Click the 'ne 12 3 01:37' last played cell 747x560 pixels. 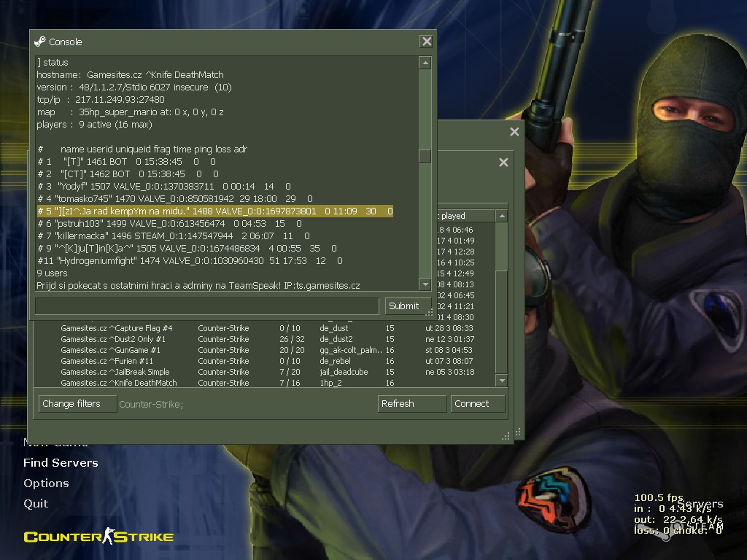(x=449, y=339)
